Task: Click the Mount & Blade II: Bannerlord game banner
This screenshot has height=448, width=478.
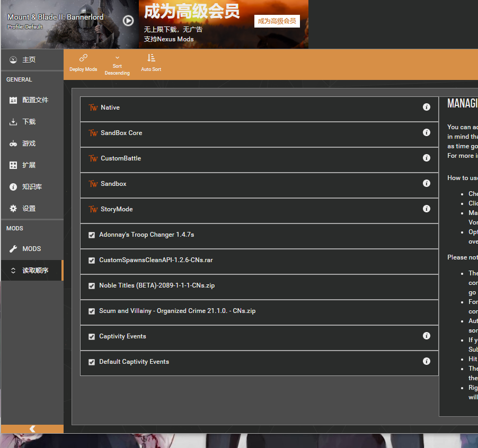Action: [70, 24]
